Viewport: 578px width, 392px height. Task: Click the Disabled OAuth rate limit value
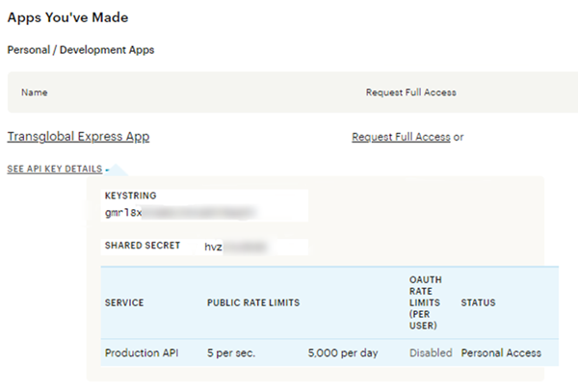click(430, 353)
